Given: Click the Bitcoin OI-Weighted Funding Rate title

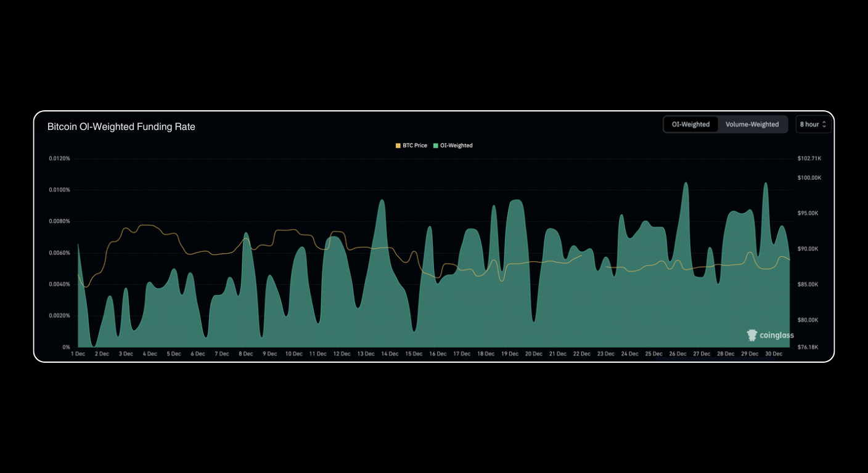Looking at the screenshot, I should coord(121,126).
